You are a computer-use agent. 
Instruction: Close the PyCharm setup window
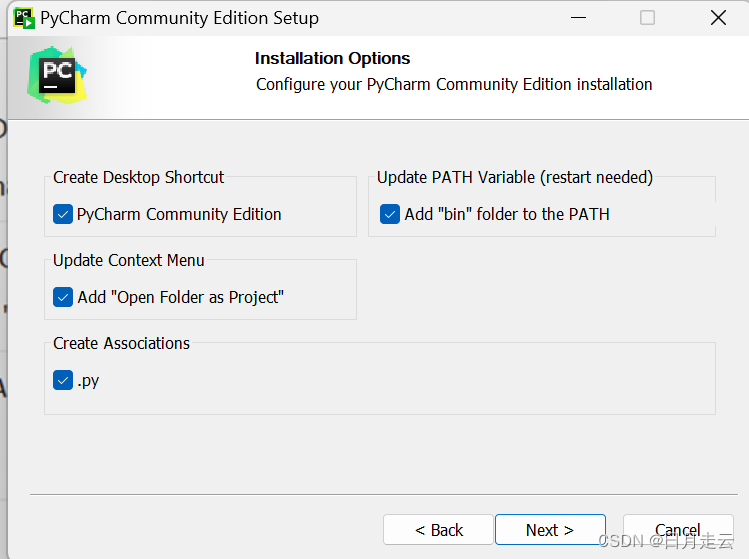[x=718, y=18]
